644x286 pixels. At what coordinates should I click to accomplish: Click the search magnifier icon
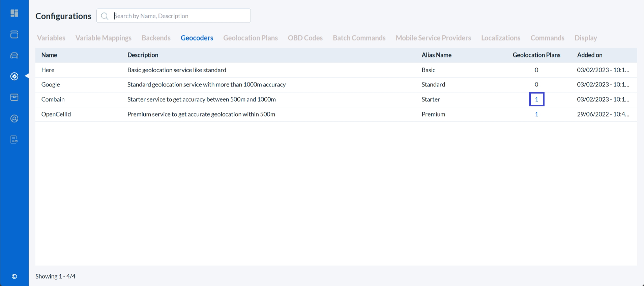pos(105,16)
